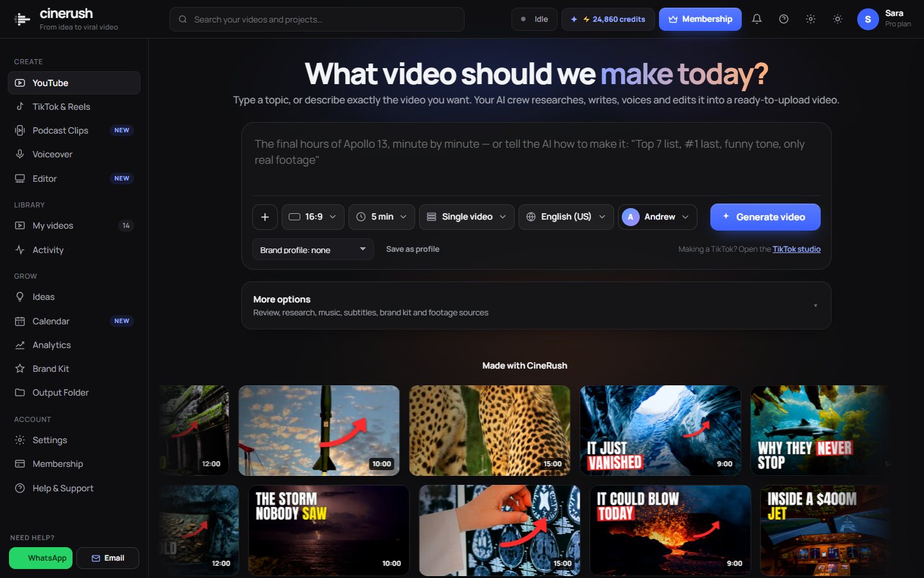Open THE STORM NOBODY SAW thumbnail
This screenshot has width=924, height=578.
(329, 530)
